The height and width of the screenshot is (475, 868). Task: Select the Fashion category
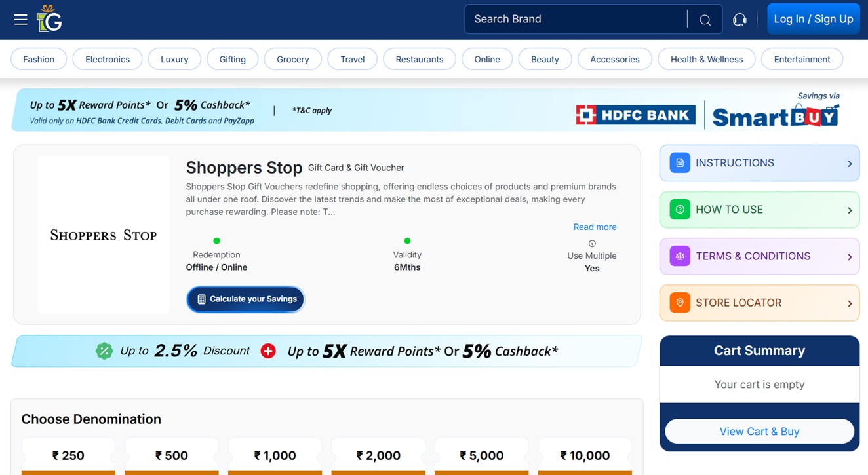[39, 59]
